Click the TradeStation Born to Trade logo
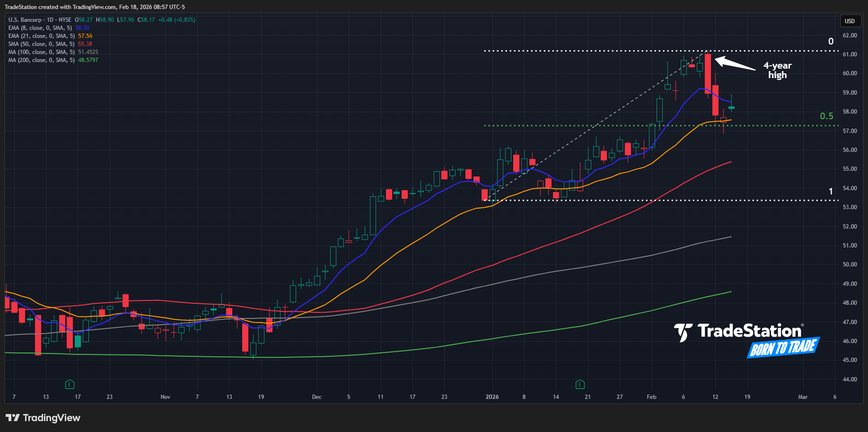The width and height of the screenshot is (868, 432). [x=746, y=339]
